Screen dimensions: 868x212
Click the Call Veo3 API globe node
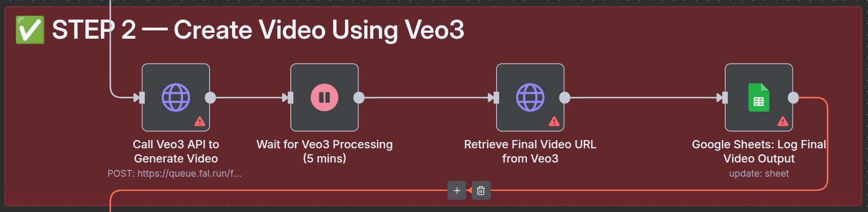176,97
